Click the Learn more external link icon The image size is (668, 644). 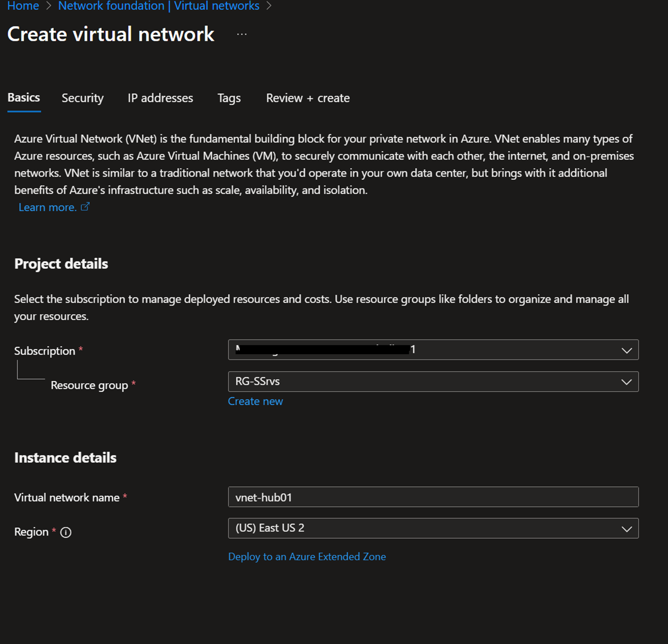pos(85,207)
